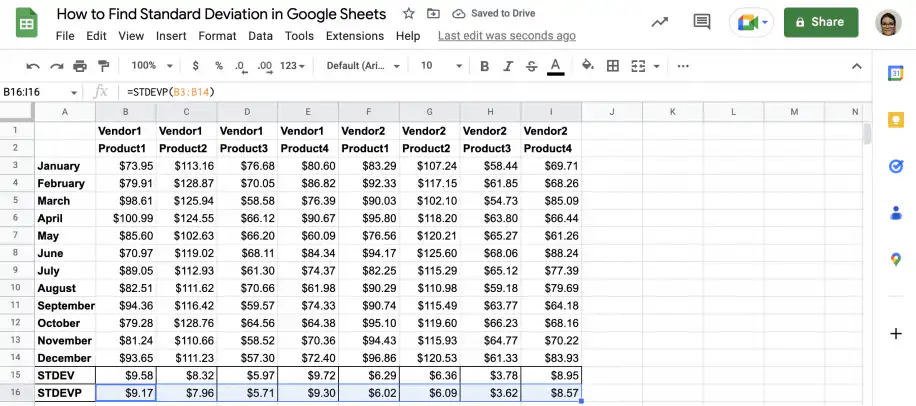Open the comment history icon

point(702,22)
